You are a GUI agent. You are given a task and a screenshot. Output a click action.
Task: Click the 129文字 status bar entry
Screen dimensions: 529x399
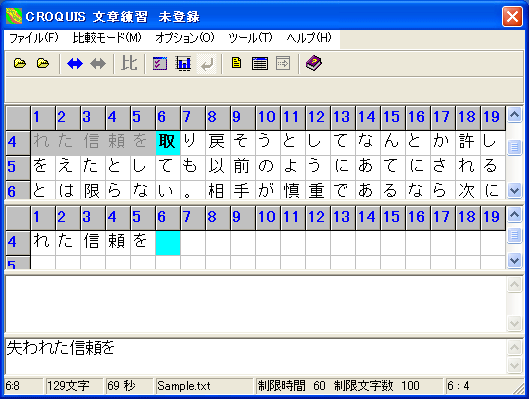pyautogui.click(x=74, y=386)
